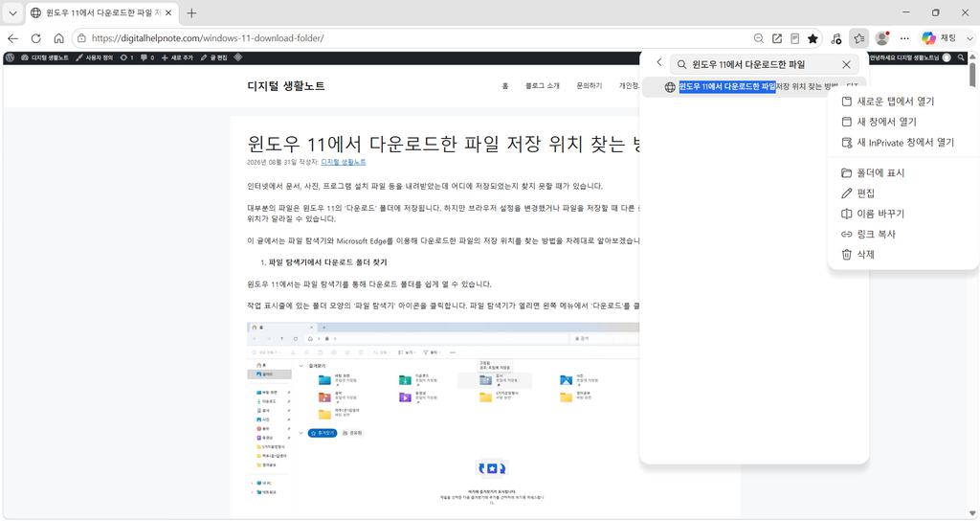Select 링크 복사 in the context menu
This screenshot has height=521, width=980.
(x=903, y=234)
